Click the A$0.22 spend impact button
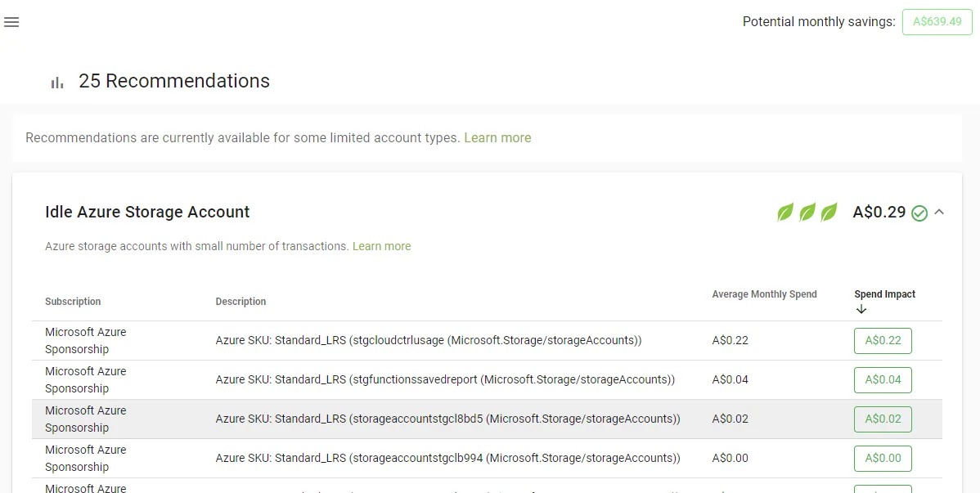 (x=883, y=341)
